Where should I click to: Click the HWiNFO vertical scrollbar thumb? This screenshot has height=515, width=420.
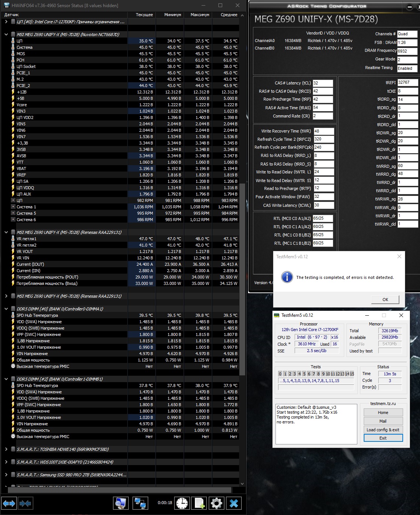(x=242, y=280)
